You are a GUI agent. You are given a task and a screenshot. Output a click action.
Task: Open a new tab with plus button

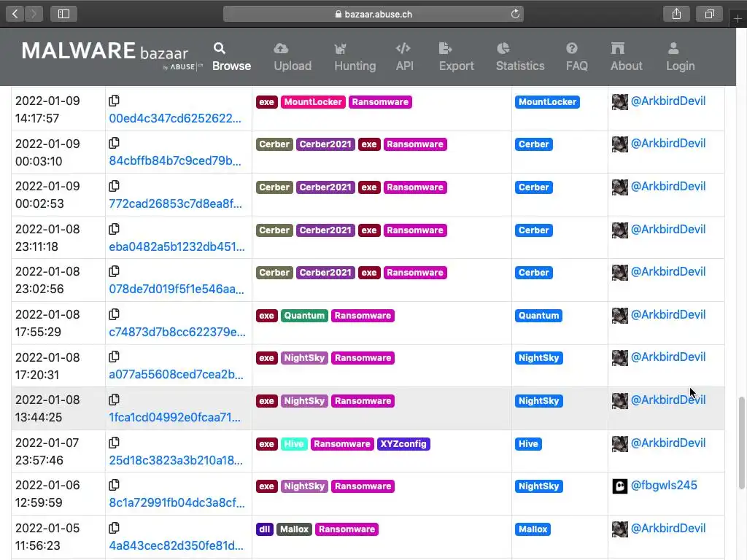[x=738, y=18]
